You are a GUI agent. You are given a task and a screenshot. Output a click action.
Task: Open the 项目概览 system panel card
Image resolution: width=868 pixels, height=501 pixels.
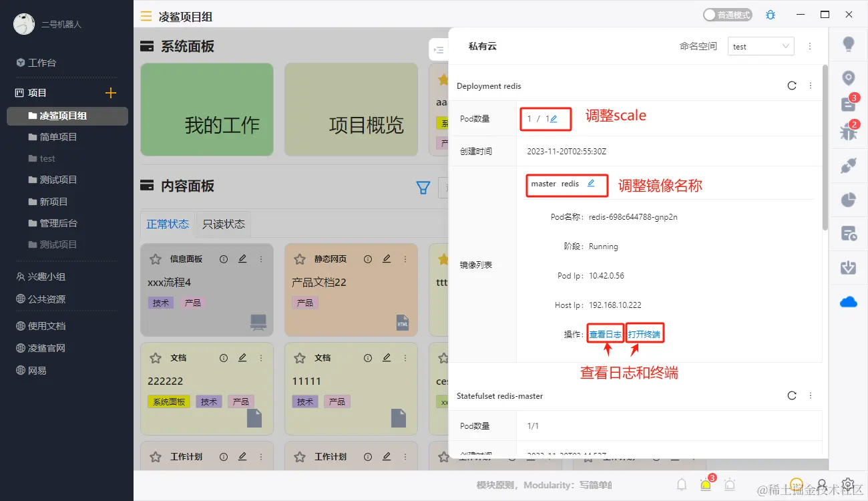tap(351, 110)
